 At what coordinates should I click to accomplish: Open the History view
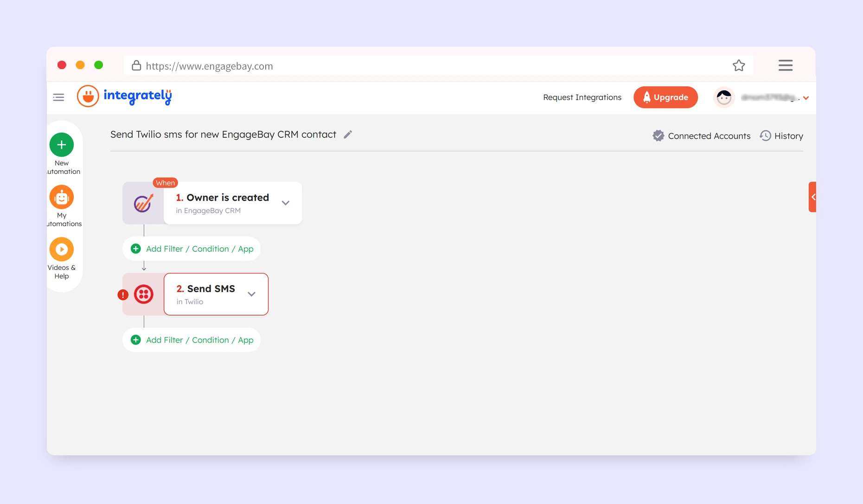pos(781,136)
